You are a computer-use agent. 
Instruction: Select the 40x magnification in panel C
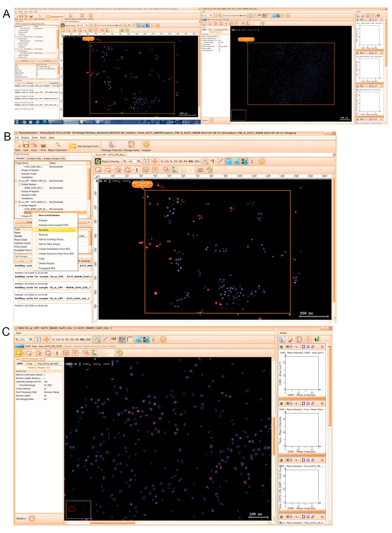(x=77, y=340)
